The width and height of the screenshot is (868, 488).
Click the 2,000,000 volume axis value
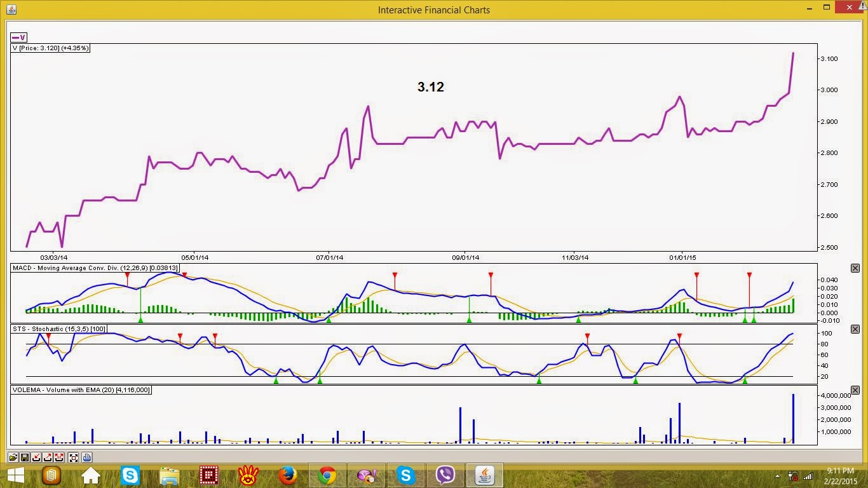pos(836,420)
